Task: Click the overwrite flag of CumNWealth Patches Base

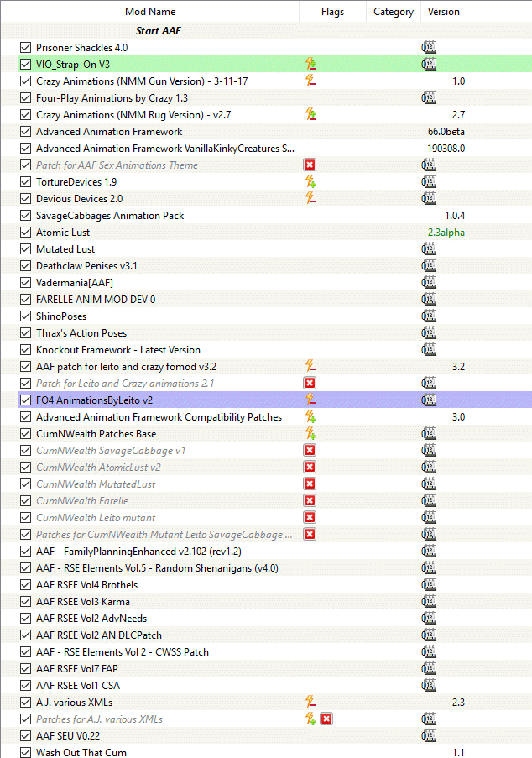Action: [310, 433]
